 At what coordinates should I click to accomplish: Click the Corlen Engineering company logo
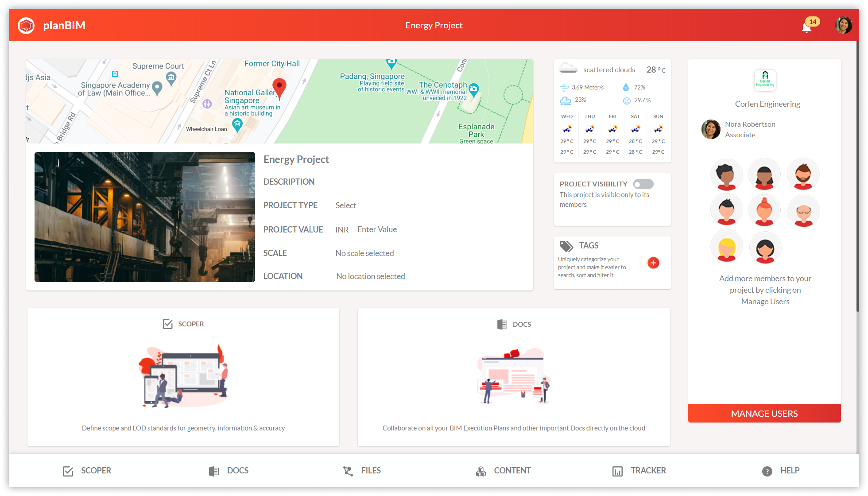765,80
